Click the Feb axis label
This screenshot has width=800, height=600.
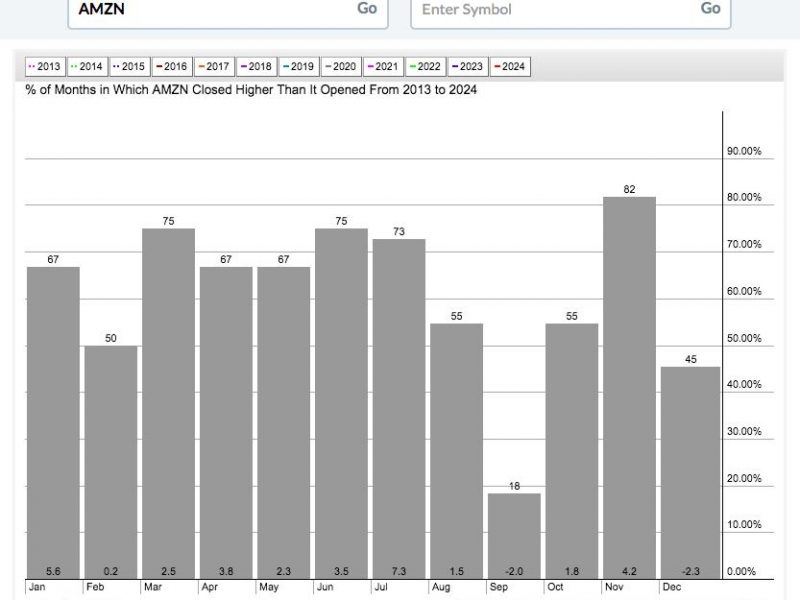click(x=95, y=587)
